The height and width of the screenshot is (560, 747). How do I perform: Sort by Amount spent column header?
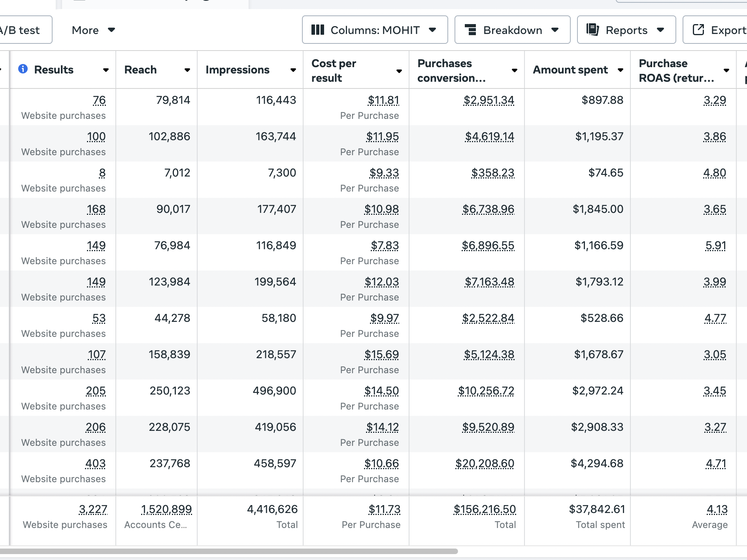click(570, 70)
